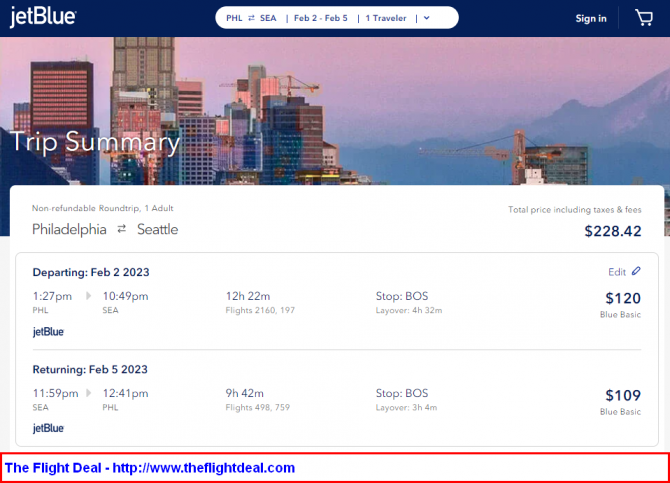Click Stop: BOS in returning flight

pos(402,393)
